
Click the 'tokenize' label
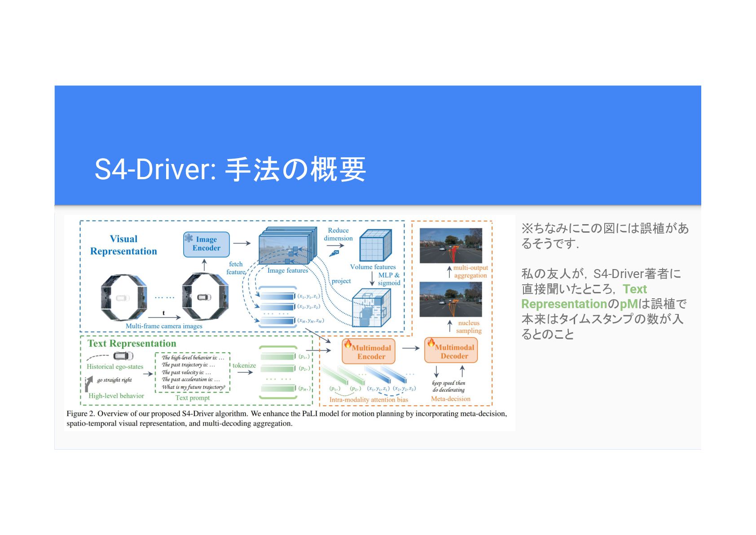tap(244, 365)
